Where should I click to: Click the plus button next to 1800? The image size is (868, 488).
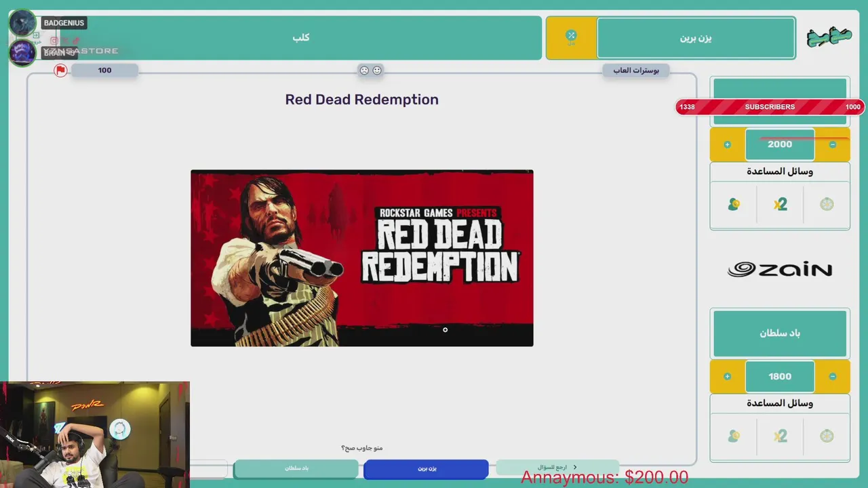[x=727, y=377]
